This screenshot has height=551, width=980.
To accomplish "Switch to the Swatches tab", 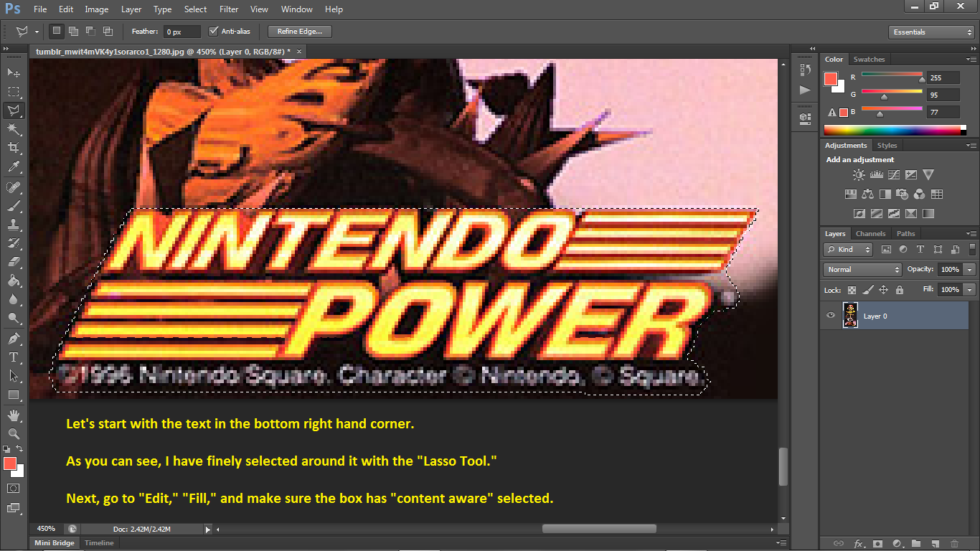I will 869,60.
